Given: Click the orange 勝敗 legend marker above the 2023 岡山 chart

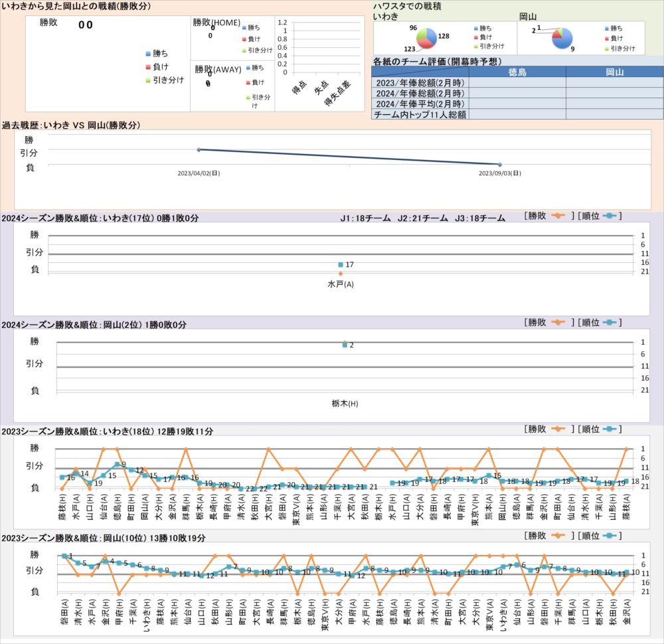Looking at the screenshot, I should pos(558,536).
